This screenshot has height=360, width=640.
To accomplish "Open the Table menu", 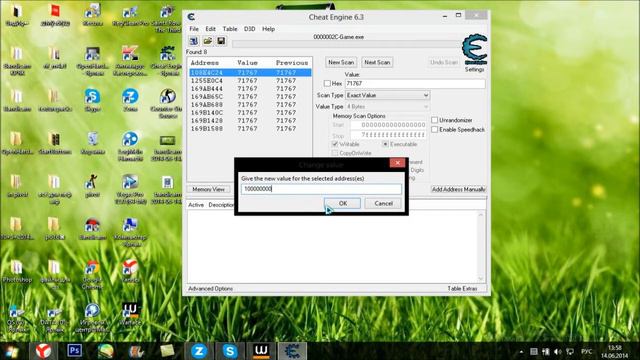I will tap(230, 29).
